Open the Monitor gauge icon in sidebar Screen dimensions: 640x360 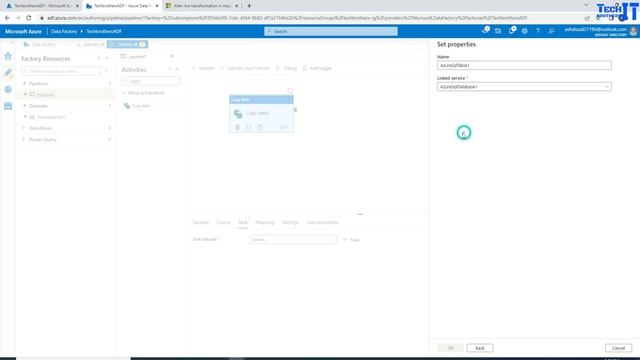click(x=8, y=89)
